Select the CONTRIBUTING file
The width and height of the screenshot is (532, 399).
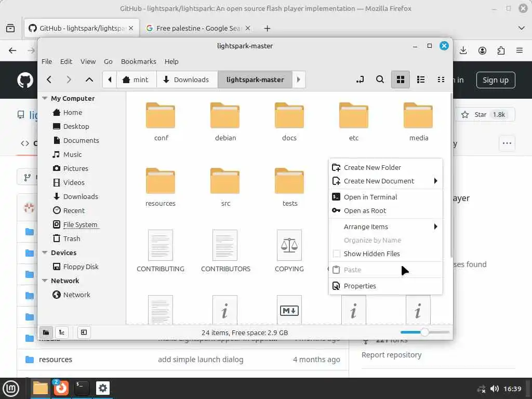click(161, 251)
